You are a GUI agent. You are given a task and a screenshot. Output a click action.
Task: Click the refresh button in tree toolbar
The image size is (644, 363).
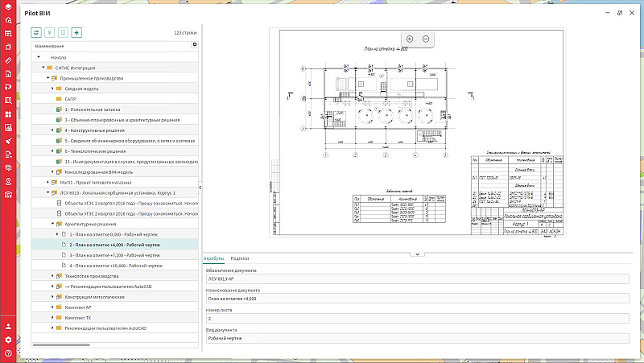36,33
